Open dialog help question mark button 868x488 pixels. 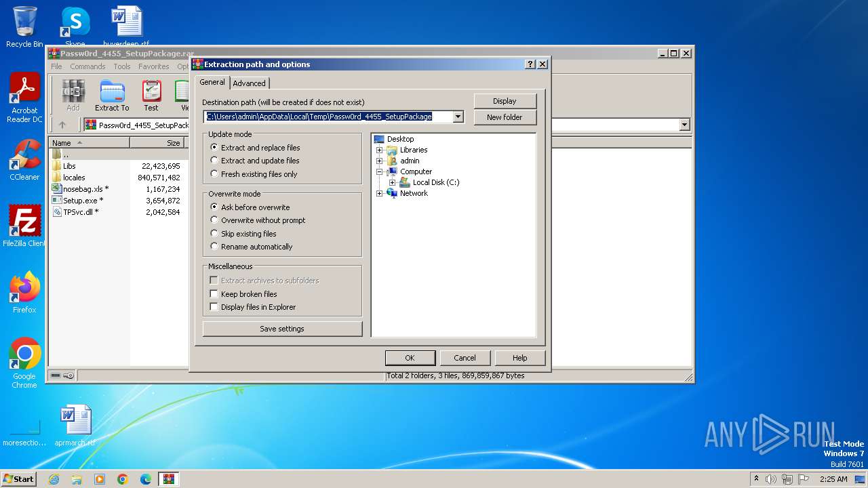(x=530, y=64)
